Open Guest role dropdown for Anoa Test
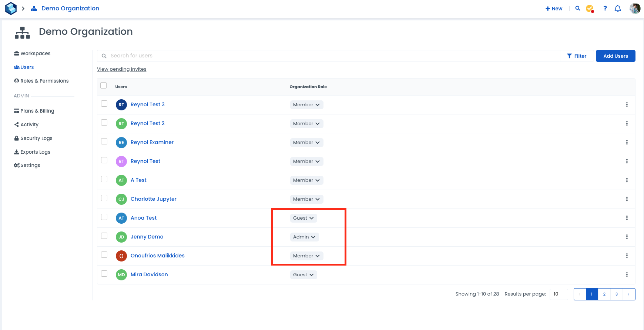The image size is (644, 330). click(x=303, y=218)
